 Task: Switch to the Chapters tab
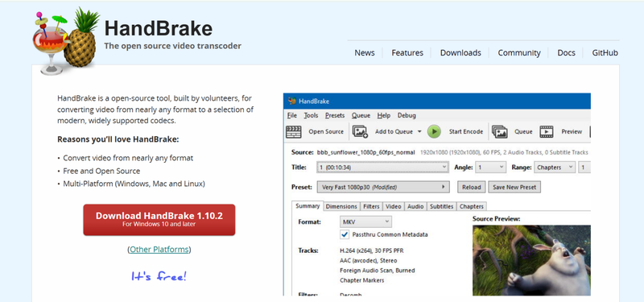(472, 206)
